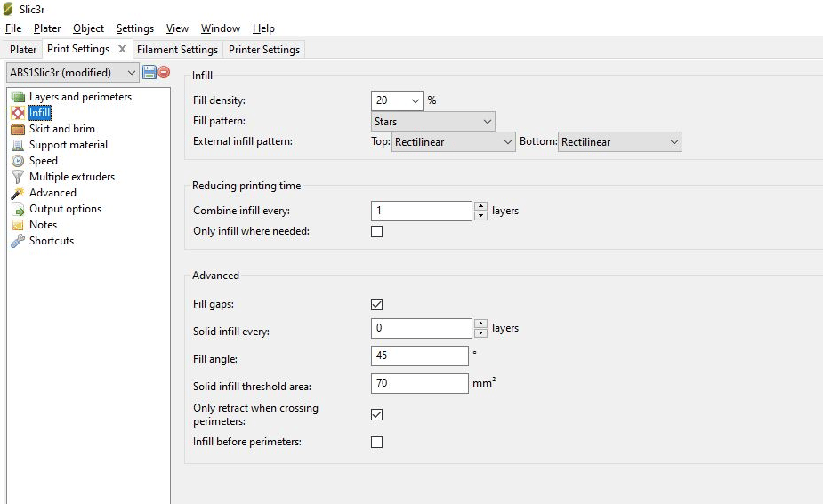Click the Output options page icon

pyautogui.click(x=19, y=209)
